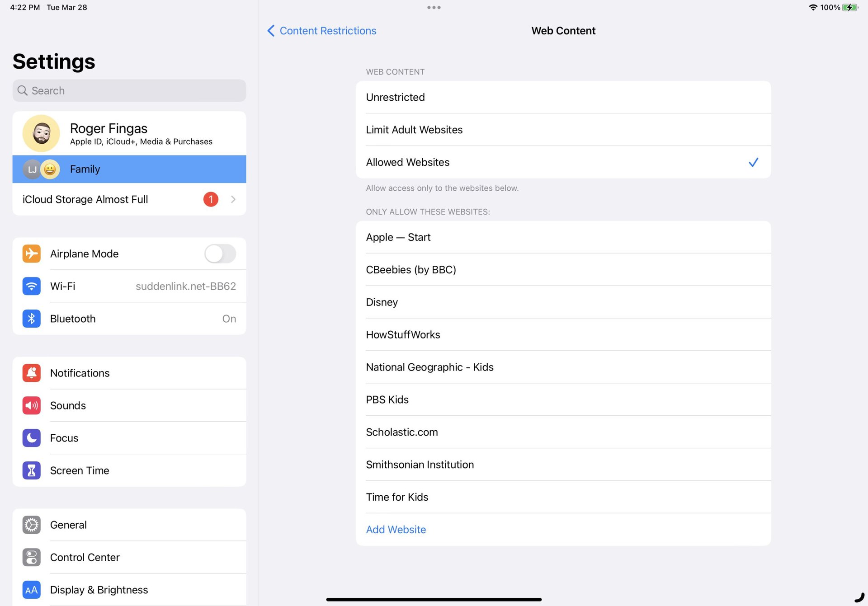The image size is (868, 606).
Task: Select the Unrestricted web content option
Action: pos(563,97)
